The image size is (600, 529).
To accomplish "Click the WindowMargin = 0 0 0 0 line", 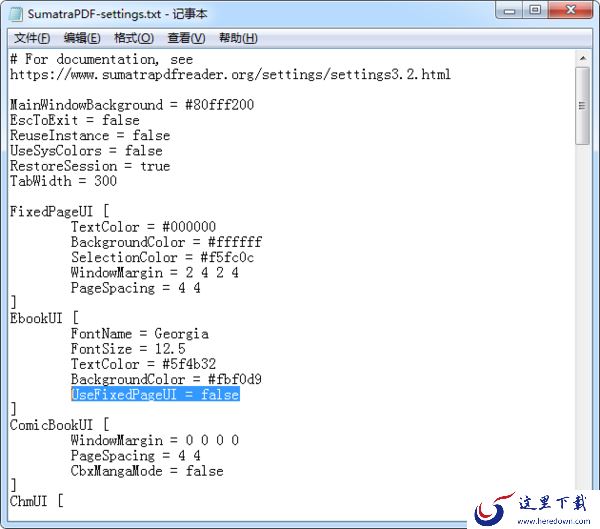I will 155,440.
